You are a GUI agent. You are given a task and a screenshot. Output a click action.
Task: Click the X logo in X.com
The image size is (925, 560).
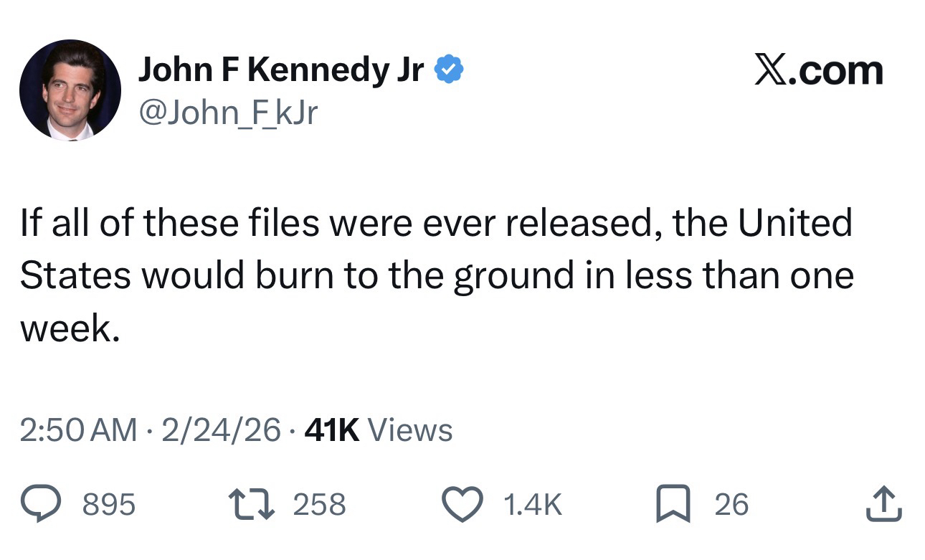pyautogui.click(x=771, y=71)
